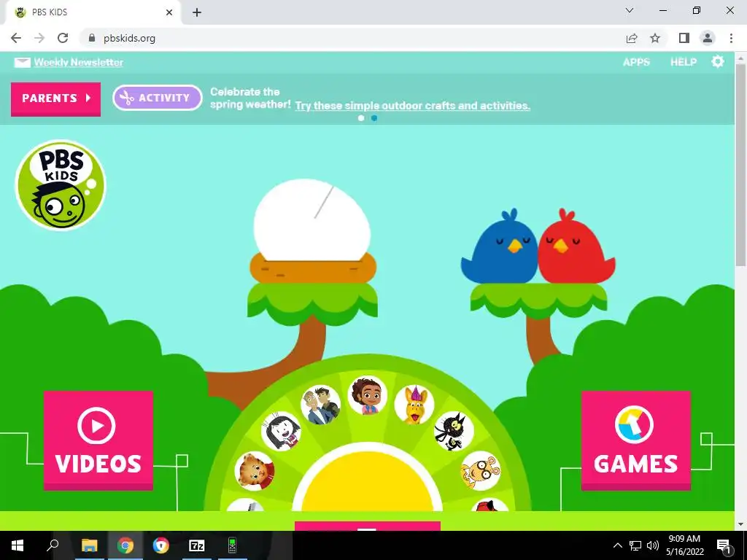
Task: Click the address bar showing pbskids.org
Action: [x=352, y=38]
